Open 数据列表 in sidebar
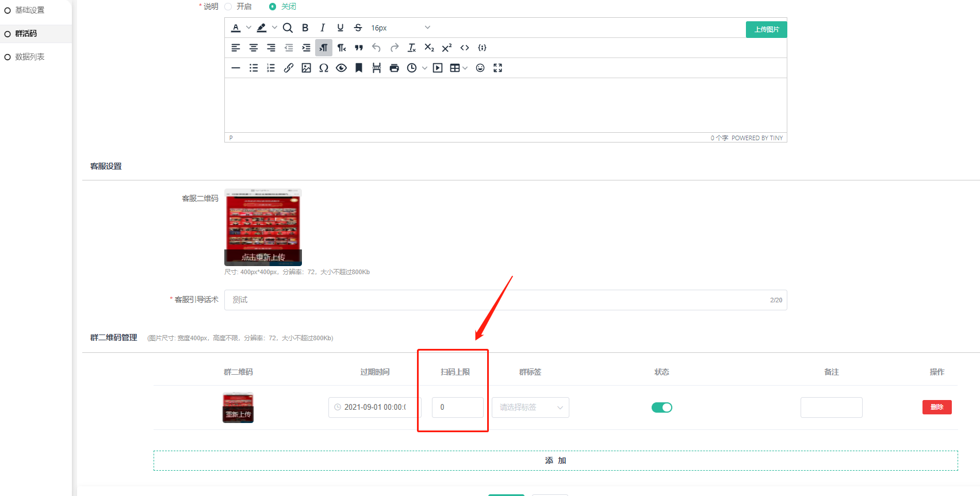The width and height of the screenshot is (980, 496). tap(30, 57)
